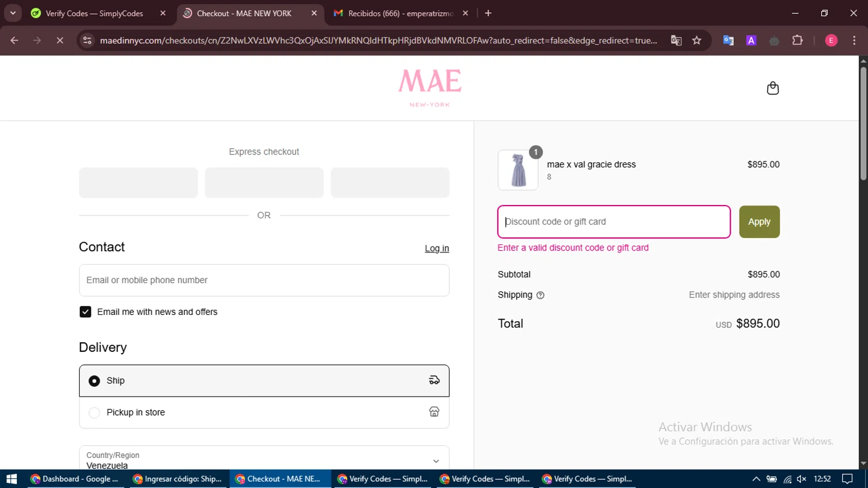Expand the Country/Region dropdown
The width and height of the screenshot is (868, 488).
264,458
